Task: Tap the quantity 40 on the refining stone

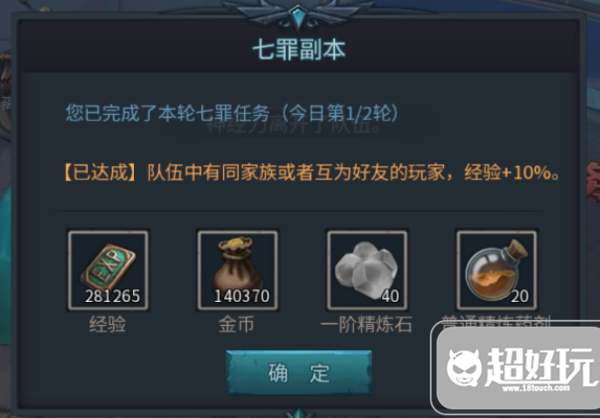Action: (390, 296)
